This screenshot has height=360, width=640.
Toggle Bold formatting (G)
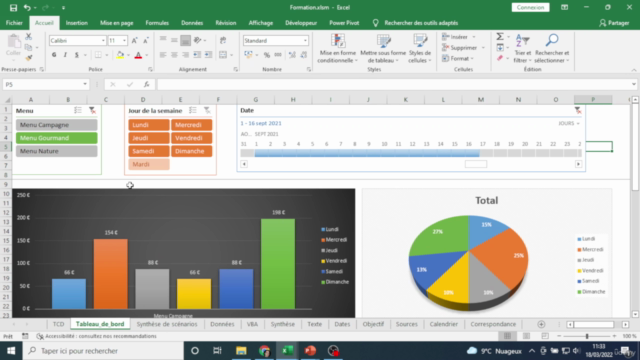[54, 55]
